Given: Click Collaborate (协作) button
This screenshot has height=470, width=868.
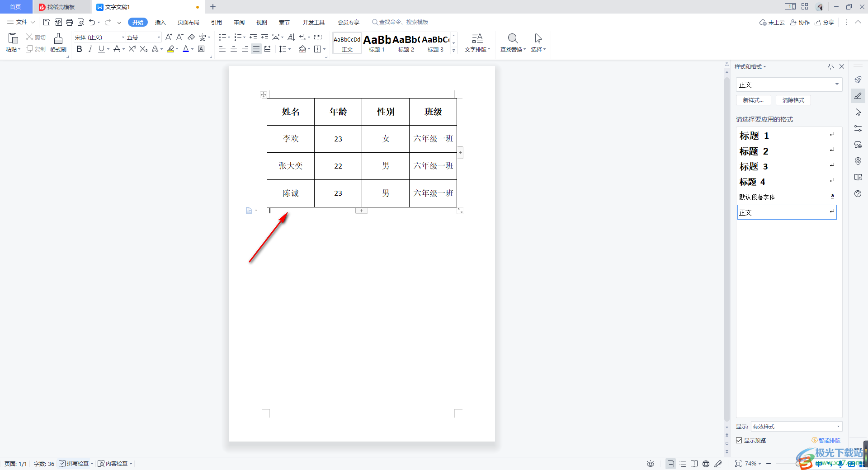Looking at the screenshot, I should coord(800,22).
